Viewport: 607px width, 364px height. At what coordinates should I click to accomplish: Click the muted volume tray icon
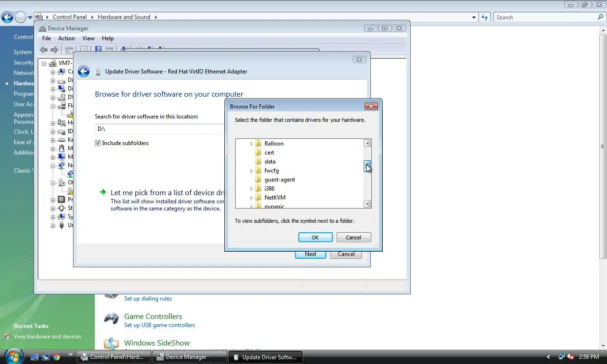(570, 356)
